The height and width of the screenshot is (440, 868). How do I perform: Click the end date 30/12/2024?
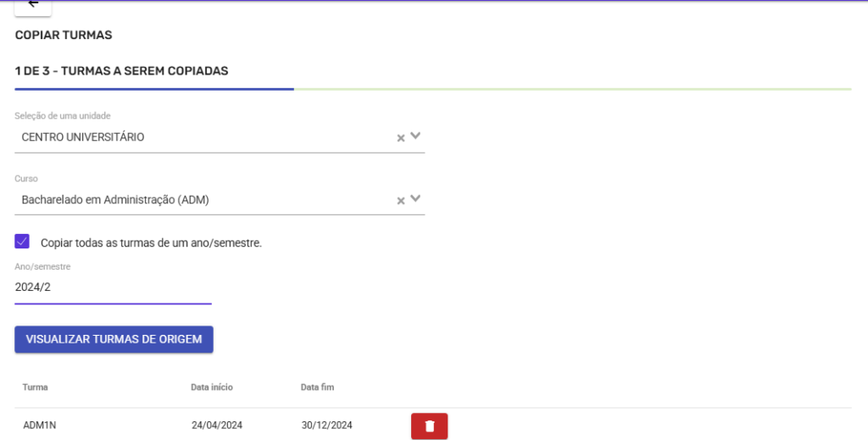(326, 425)
